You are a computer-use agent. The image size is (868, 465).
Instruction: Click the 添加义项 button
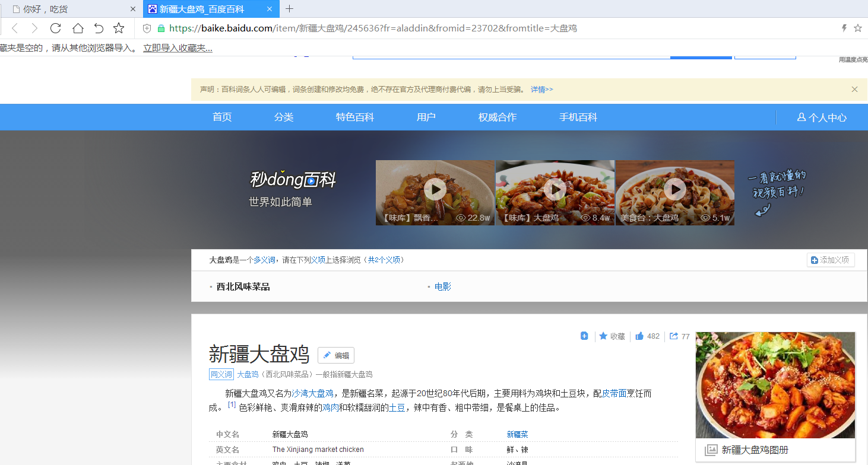click(x=831, y=260)
